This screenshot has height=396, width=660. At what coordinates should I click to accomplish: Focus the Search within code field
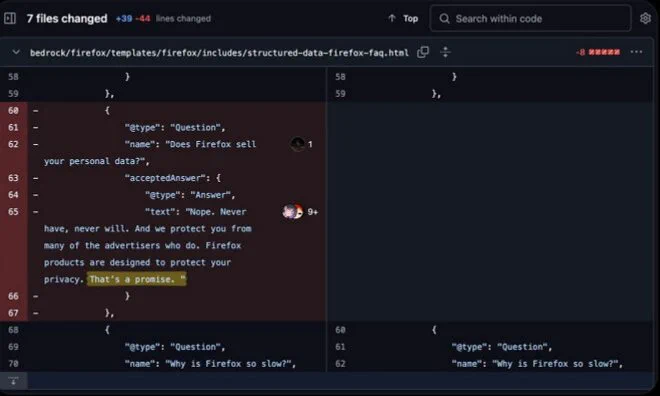(530, 18)
